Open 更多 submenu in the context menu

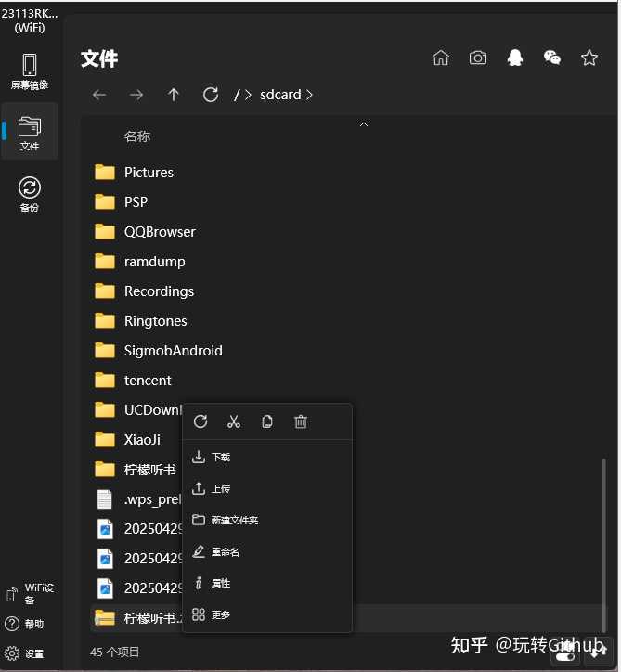coord(220,614)
